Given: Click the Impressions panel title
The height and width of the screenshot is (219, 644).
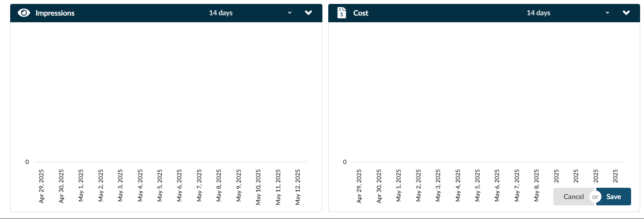Looking at the screenshot, I should point(55,13).
